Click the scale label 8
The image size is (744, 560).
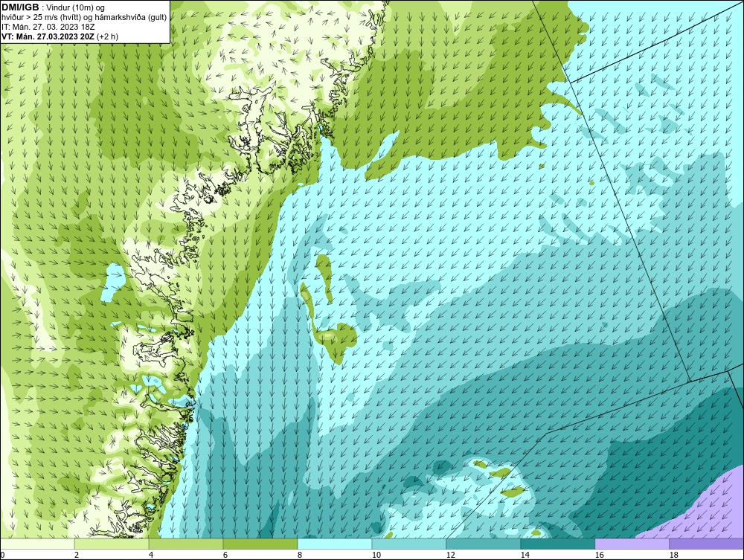(299, 555)
